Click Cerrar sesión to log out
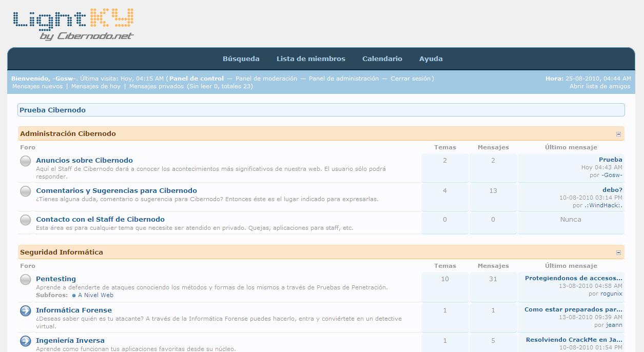The image size is (644, 352). 411,79
